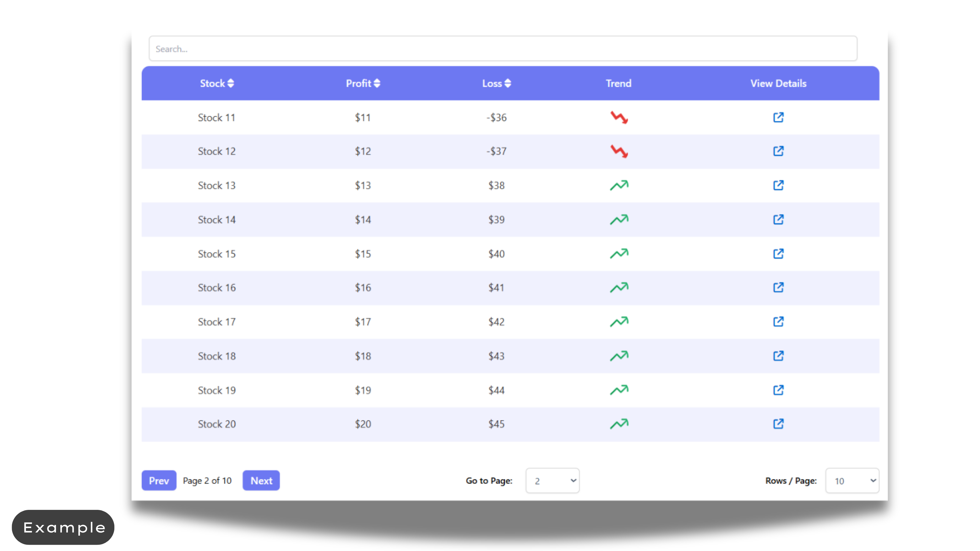The image size is (980, 551).
Task: Click the green uptrend icon for Stock 18
Action: coord(619,355)
